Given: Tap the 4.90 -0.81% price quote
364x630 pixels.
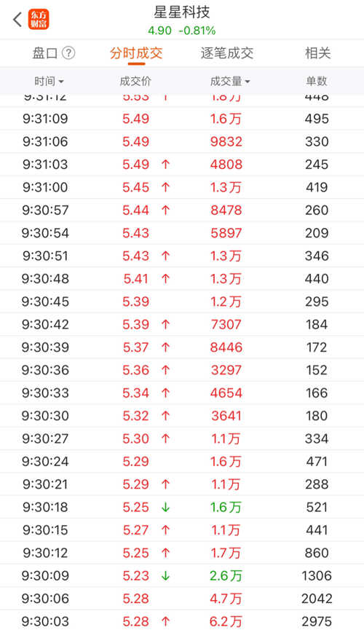Looking at the screenshot, I should (x=182, y=31).
